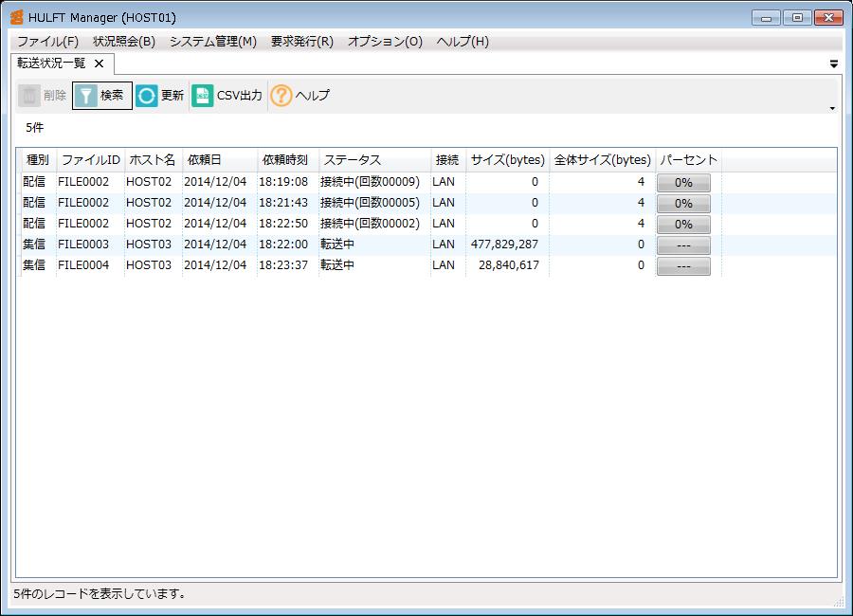Click the 0% progress bar for 18:22:50 row
The width and height of the screenshot is (853, 616).
point(683,225)
